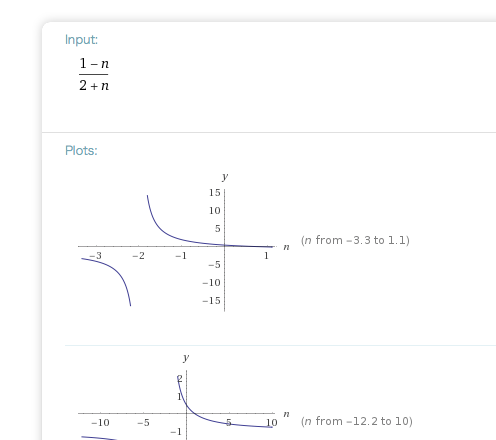Click the −2 tick near the asymptote
Screen dimensions: 496x440
tap(138, 256)
